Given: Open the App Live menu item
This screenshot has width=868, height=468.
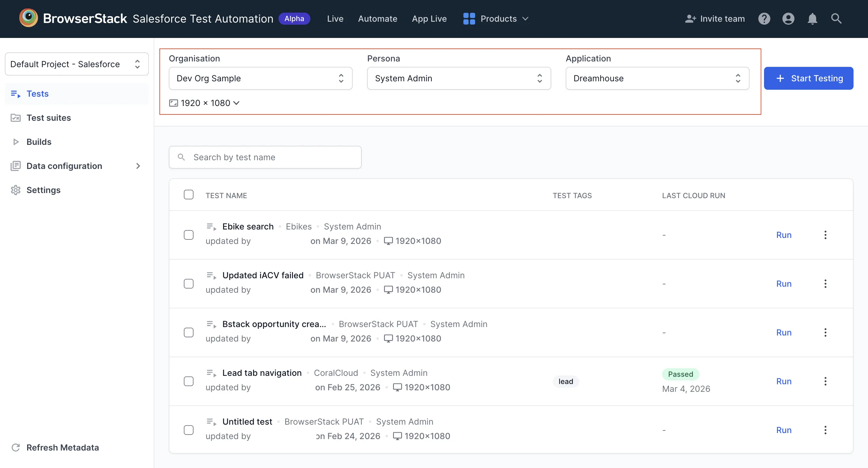Looking at the screenshot, I should click(x=429, y=18).
